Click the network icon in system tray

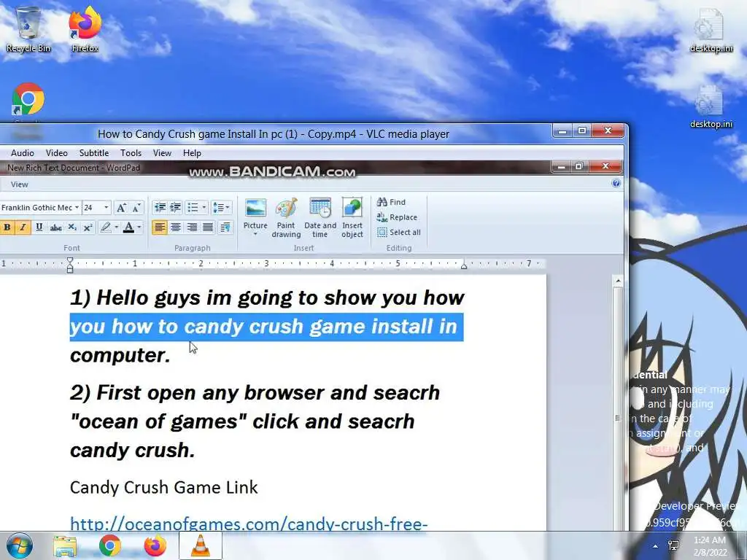674,545
